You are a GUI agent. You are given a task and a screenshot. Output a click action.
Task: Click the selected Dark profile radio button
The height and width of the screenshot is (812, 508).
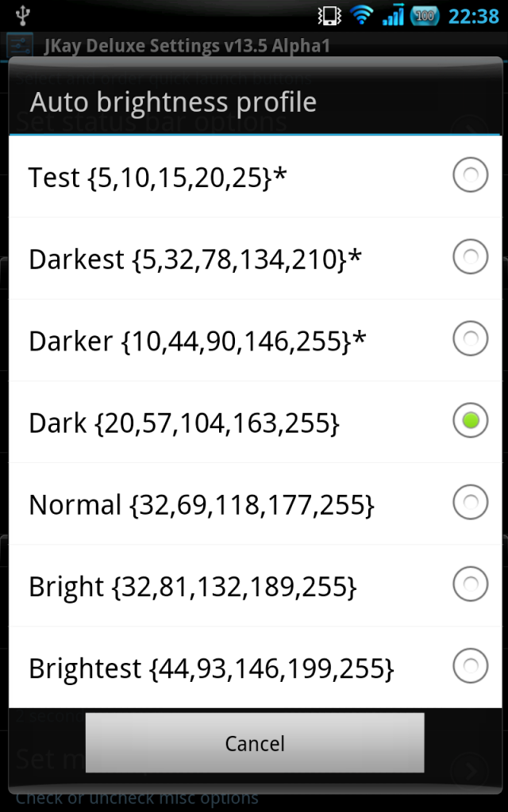pos(470,420)
